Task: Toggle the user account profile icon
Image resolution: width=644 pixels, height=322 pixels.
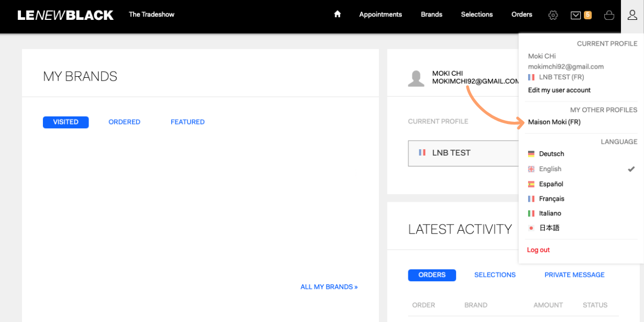Action: pos(632,15)
